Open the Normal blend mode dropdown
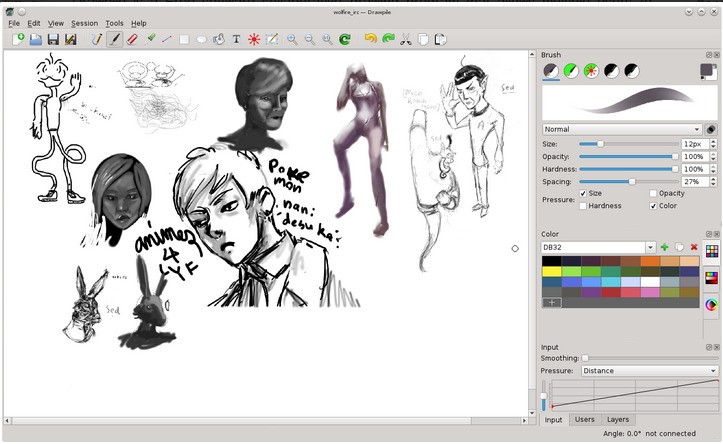 click(622, 130)
